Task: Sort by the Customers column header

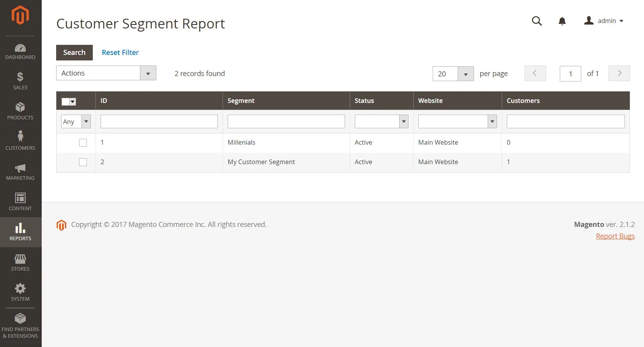Action: click(x=566, y=101)
